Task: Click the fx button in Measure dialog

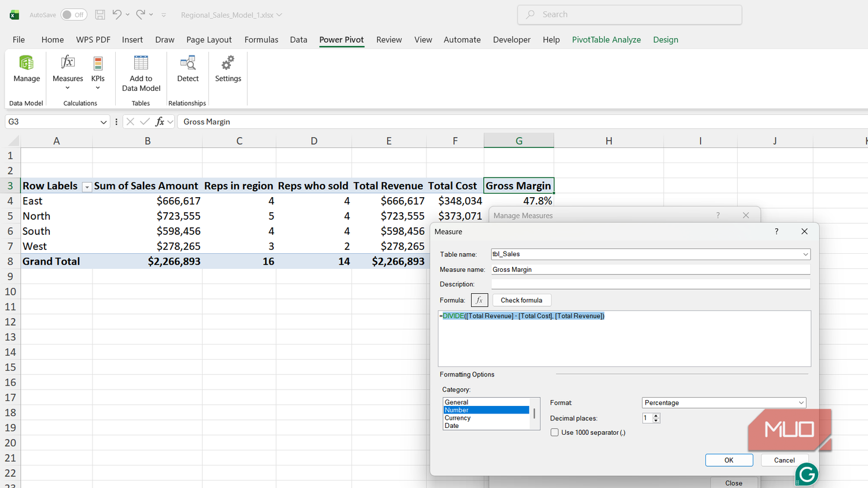Action: pos(480,300)
